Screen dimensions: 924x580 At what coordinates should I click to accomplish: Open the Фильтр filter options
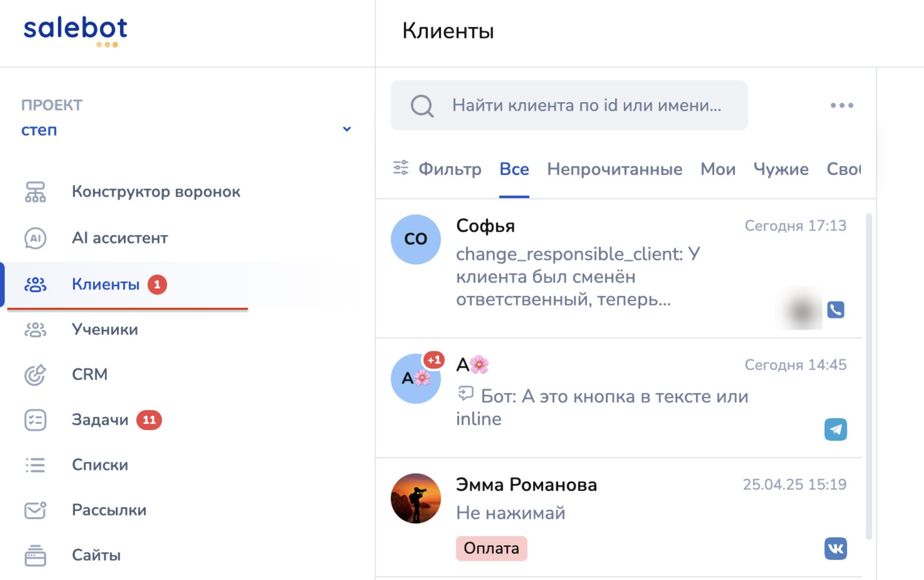(x=438, y=169)
